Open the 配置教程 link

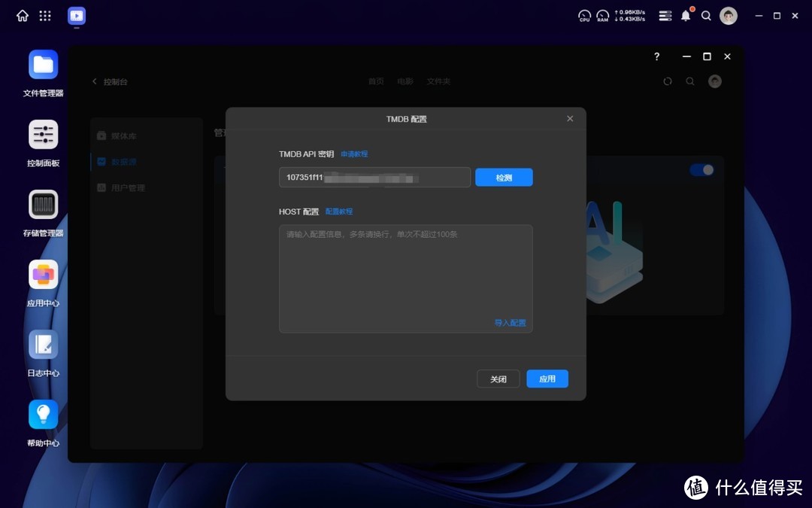[x=339, y=212]
